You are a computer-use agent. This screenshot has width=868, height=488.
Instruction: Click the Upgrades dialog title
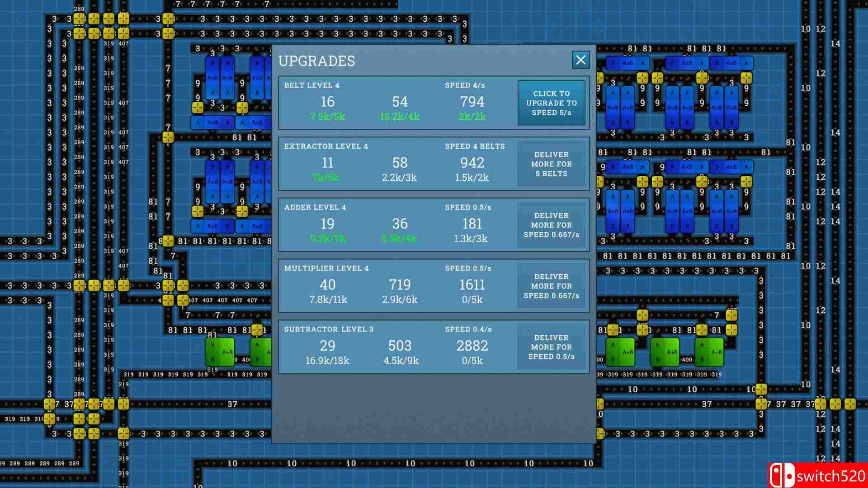coord(316,61)
